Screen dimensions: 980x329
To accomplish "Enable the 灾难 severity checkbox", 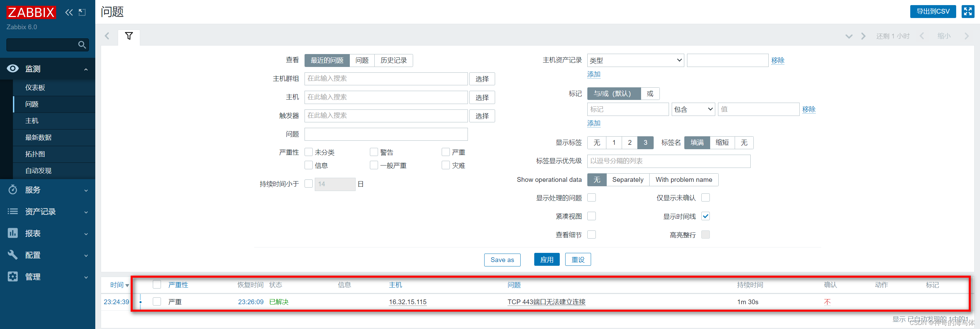I will [445, 165].
